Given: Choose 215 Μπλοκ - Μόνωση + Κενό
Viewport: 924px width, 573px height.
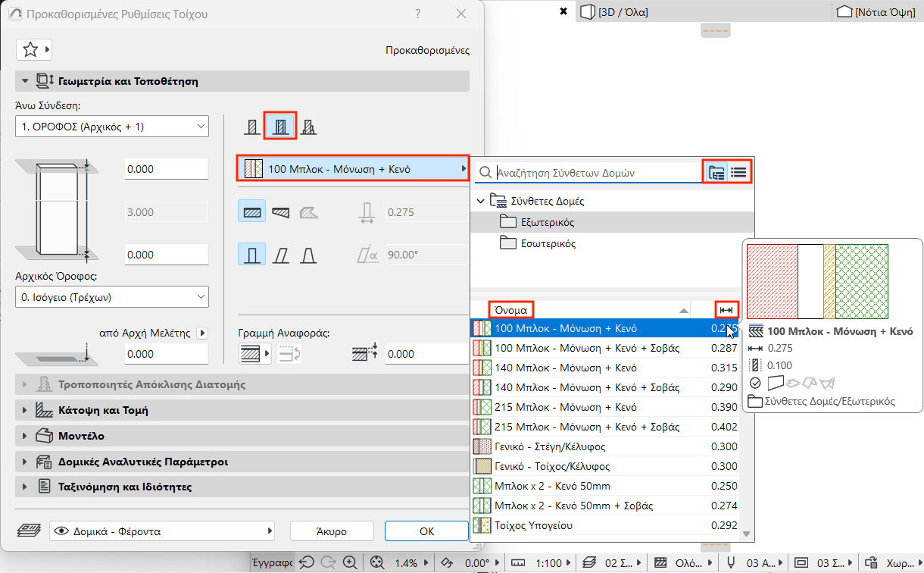Looking at the screenshot, I should tap(604, 407).
